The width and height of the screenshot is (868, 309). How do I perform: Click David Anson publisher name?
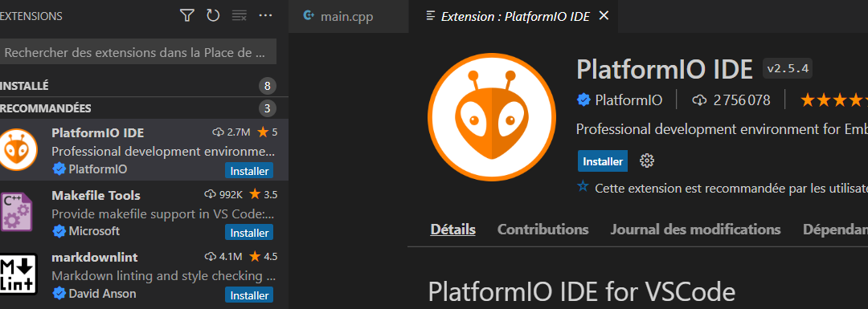pos(102,293)
